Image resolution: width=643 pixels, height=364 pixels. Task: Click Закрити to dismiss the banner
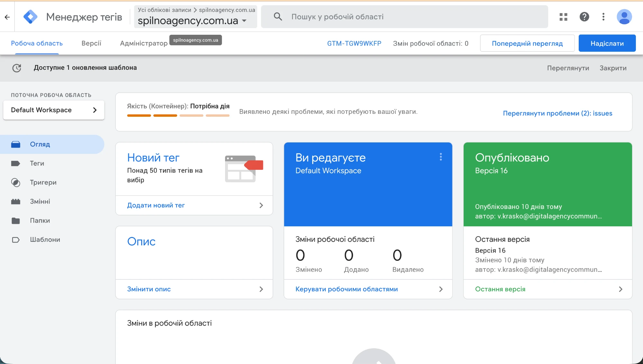click(613, 68)
